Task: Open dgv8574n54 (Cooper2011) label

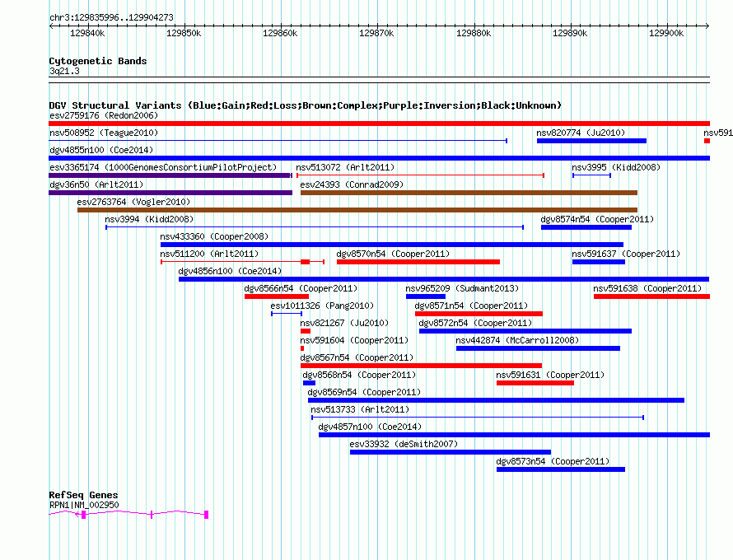Action: [x=597, y=219]
